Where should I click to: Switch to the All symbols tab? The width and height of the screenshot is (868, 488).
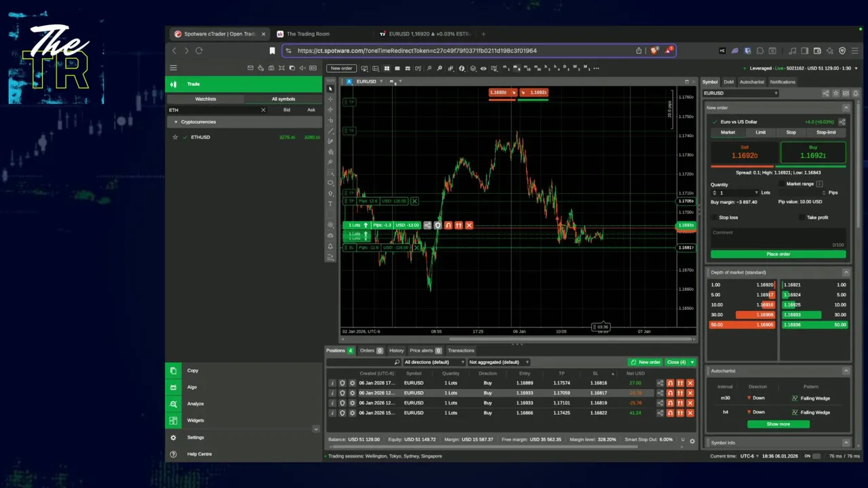pyautogui.click(x=283, y=99)
